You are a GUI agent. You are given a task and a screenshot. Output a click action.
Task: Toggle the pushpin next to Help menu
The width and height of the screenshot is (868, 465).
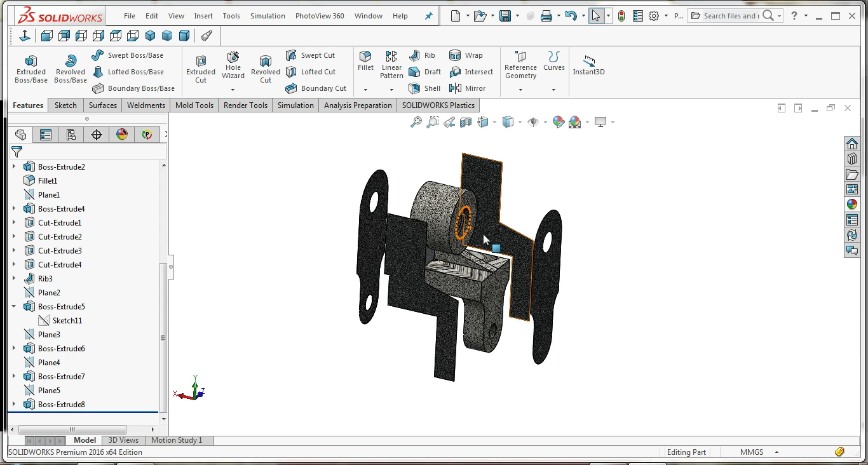[428, 16]
